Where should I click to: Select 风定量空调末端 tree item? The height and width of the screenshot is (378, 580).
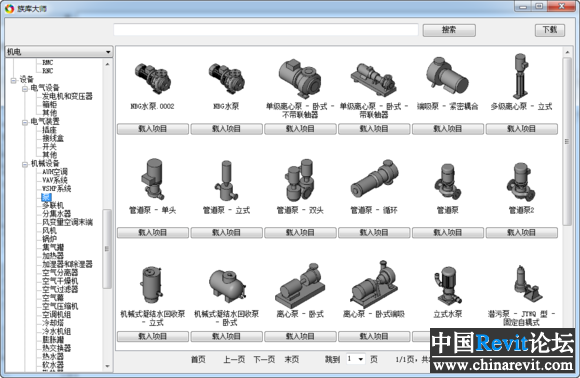67,222
